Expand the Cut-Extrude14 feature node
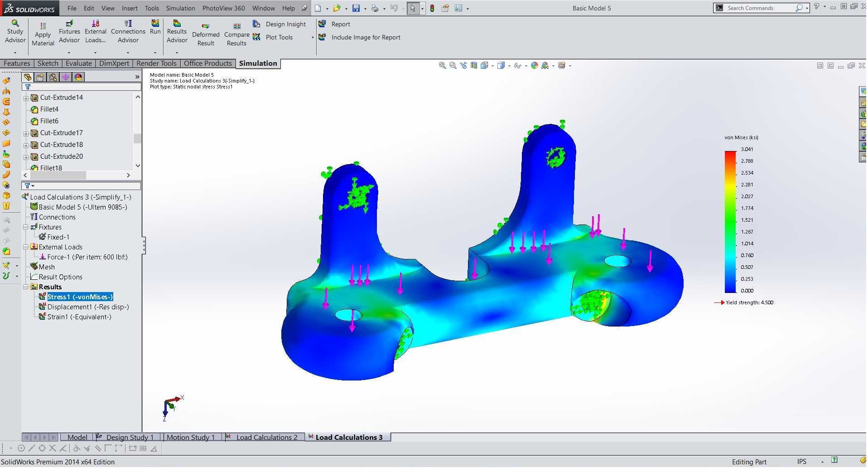 [x=26, y=98]
